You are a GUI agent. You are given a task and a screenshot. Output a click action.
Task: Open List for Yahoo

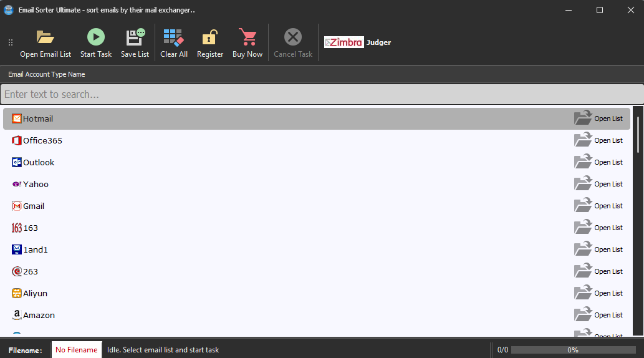(x=598, y=184)
